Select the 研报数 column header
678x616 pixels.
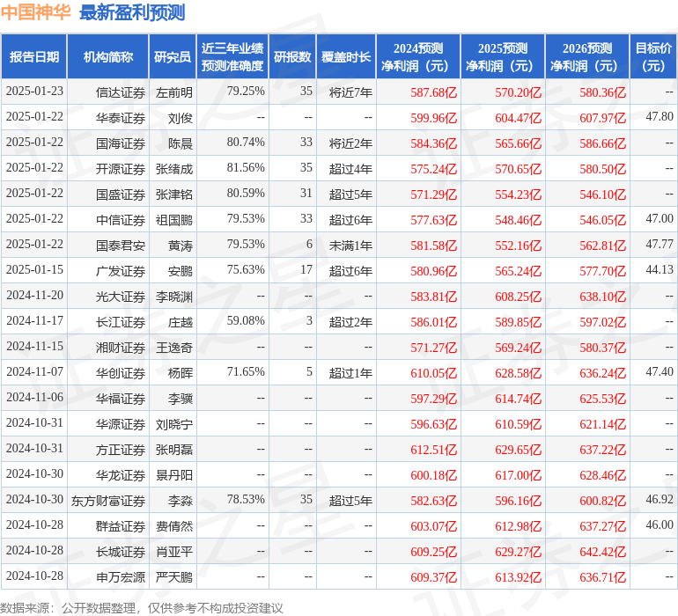[x=292, y=56]
